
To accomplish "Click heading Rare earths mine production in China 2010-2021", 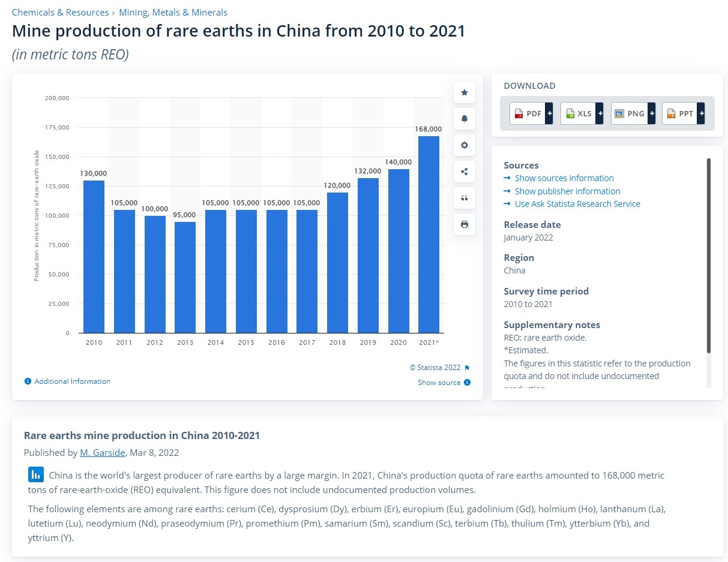I will pos(142,435).
